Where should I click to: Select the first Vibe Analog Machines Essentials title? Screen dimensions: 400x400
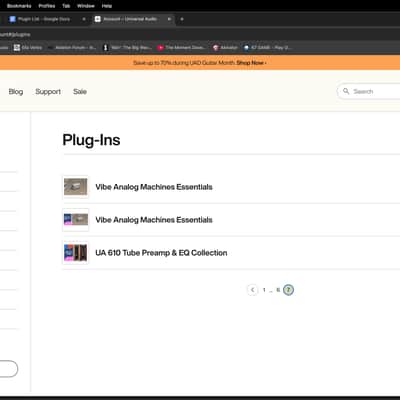154,187
